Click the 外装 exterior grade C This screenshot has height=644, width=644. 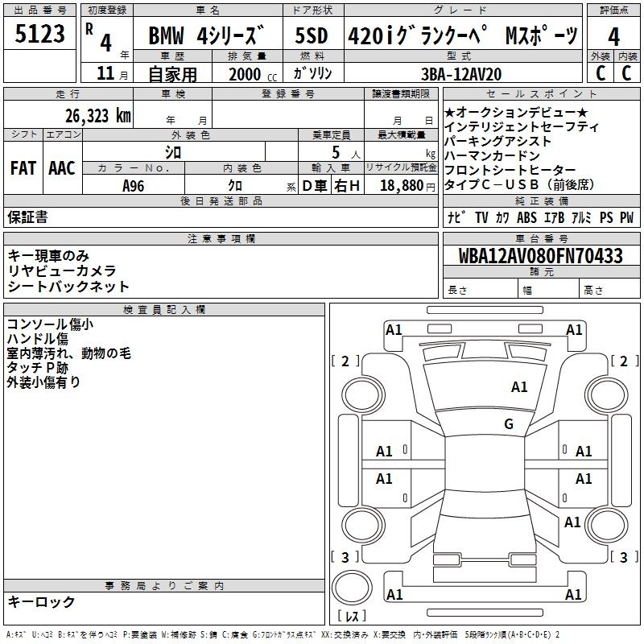[x=600, y=72]
